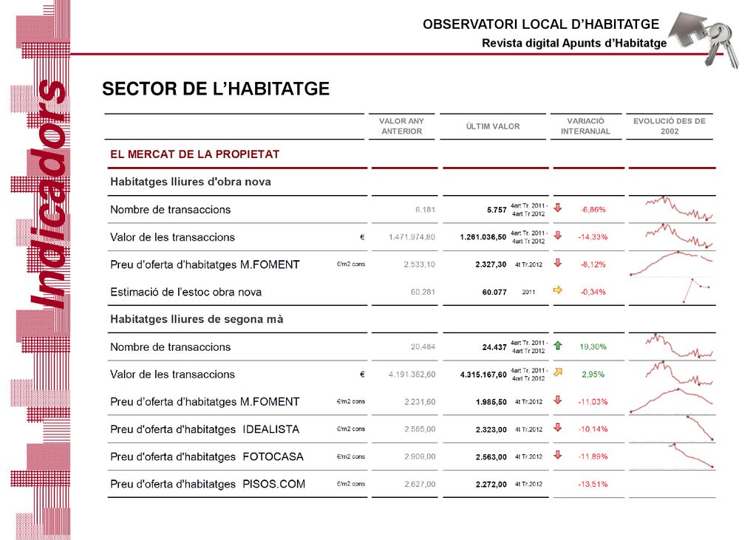This screenshot has height=540, width=756.
Task: Open the sparkline chart in the -6,86% row
Action: (x=679, y=209)
